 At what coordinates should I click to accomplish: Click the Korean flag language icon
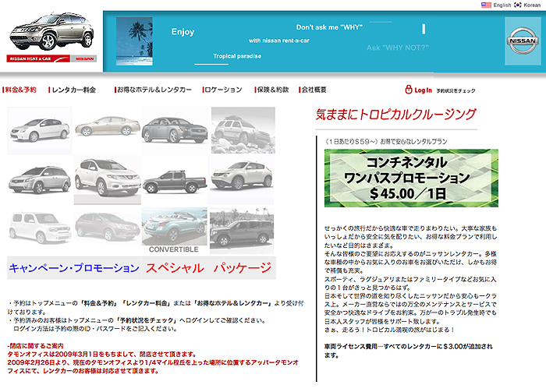pos(518,5)
